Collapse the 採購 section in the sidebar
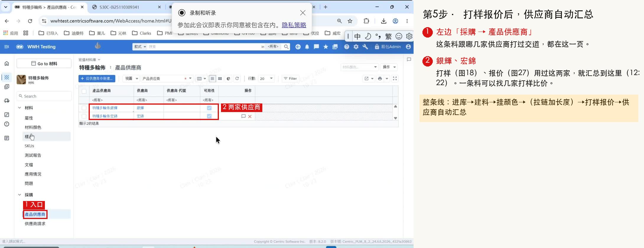Screen dimensions: 644x248 click(19, 195)
